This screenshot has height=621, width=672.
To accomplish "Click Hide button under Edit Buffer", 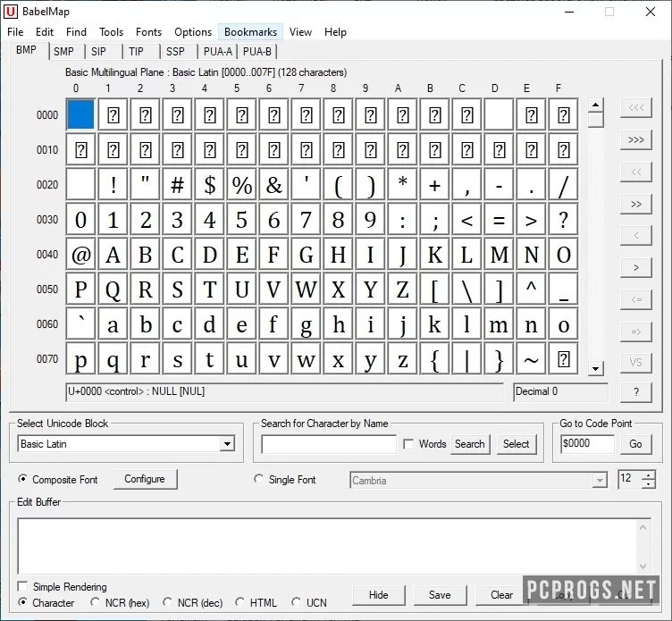I will coord(378,595).
